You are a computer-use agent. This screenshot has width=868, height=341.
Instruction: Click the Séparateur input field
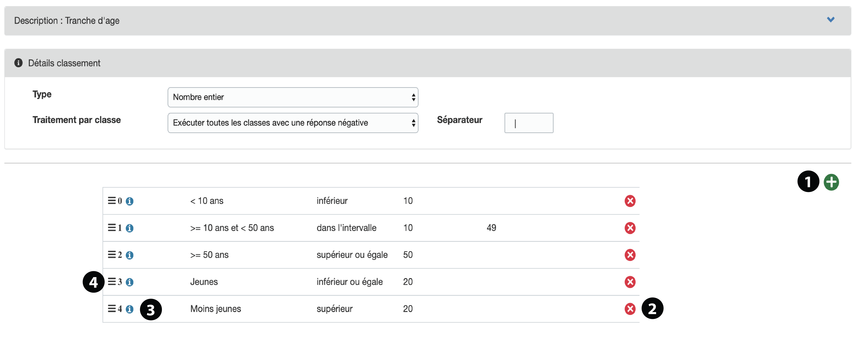click(528, 123)
